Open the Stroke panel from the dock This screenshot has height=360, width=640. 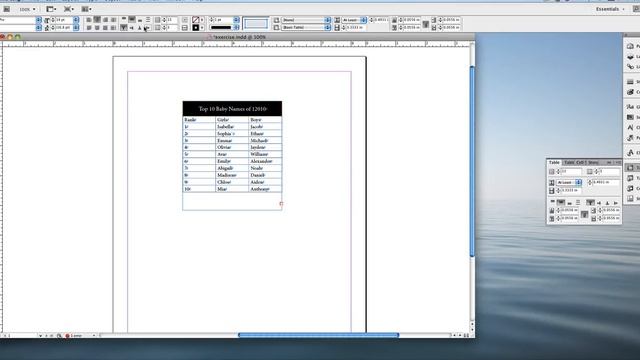(x=631, y=82)
